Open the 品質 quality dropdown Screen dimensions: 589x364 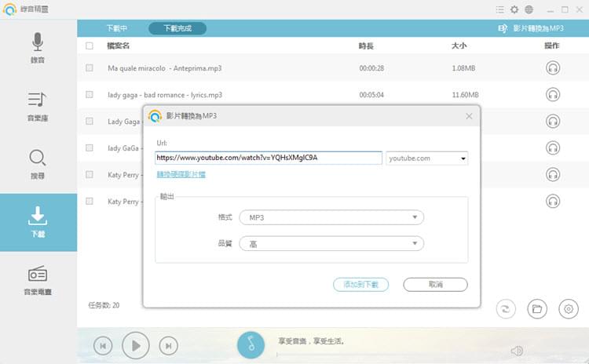[x=331, y=244]
